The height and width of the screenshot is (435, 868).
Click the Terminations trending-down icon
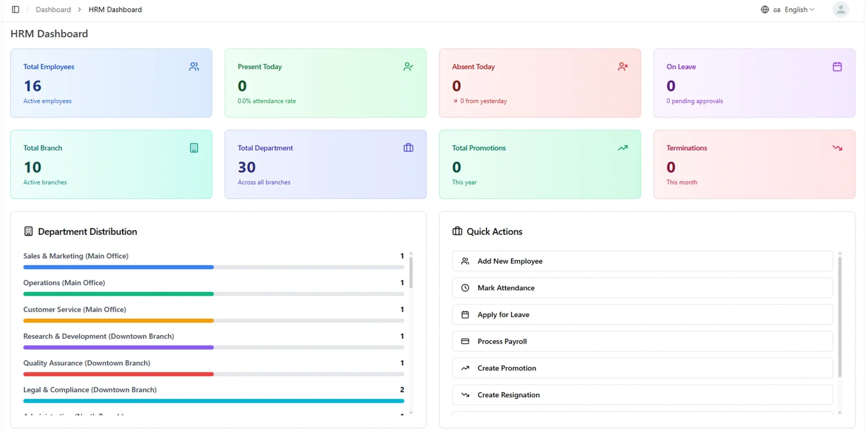(837, 148)
